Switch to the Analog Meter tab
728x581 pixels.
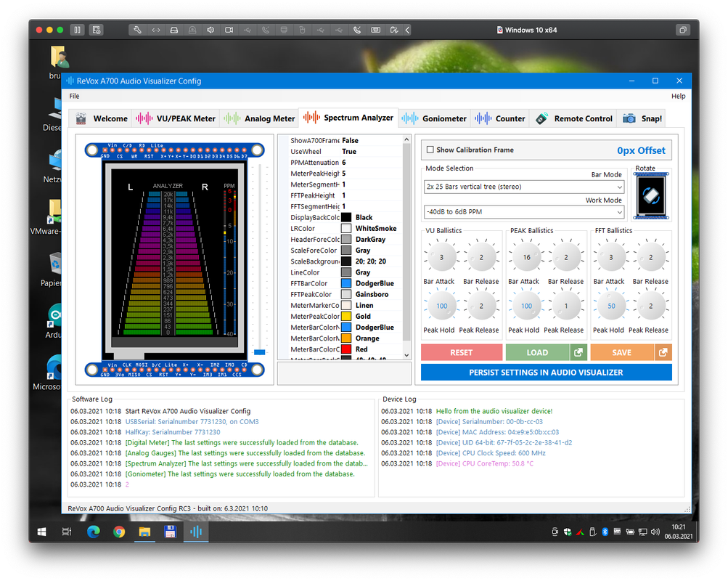tap(259, 118)
